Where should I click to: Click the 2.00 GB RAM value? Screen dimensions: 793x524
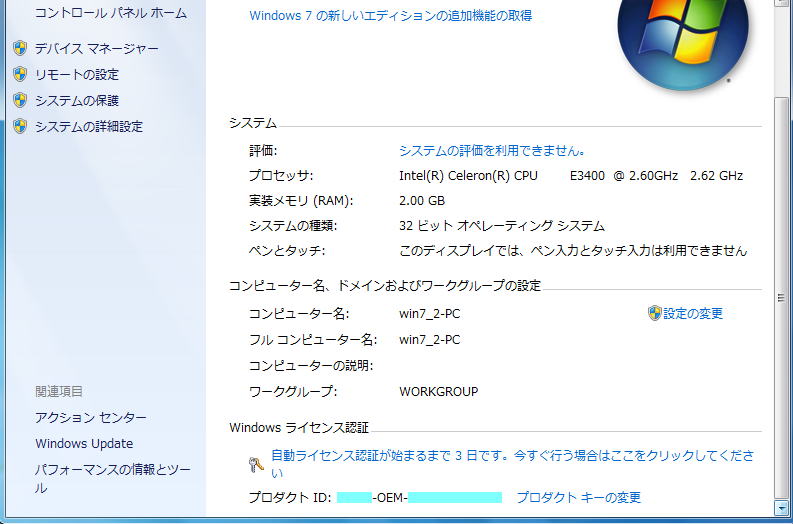(422, 200)
